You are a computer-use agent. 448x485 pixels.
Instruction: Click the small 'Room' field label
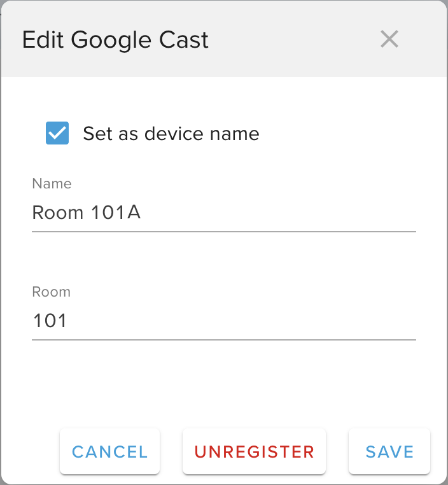click(51, 292)
